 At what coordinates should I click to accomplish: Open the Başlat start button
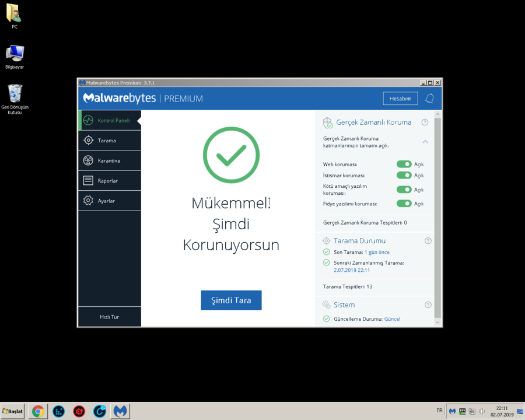point(12,411)
